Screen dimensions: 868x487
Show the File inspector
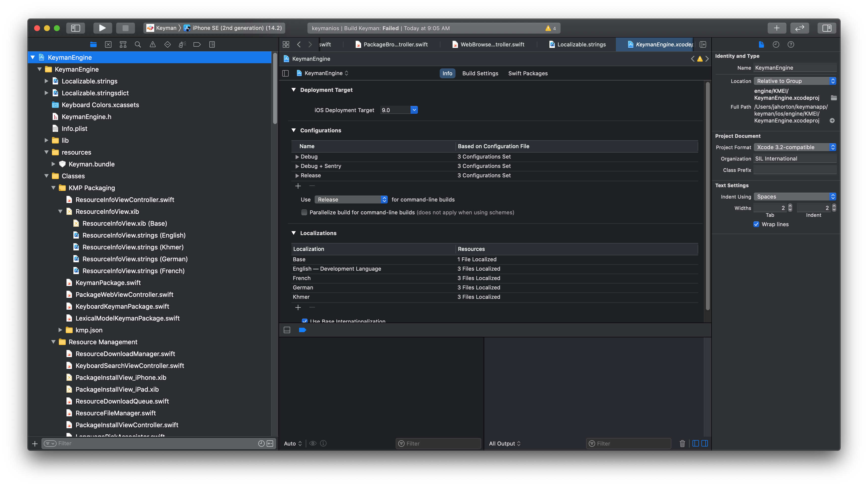(761, 44)
